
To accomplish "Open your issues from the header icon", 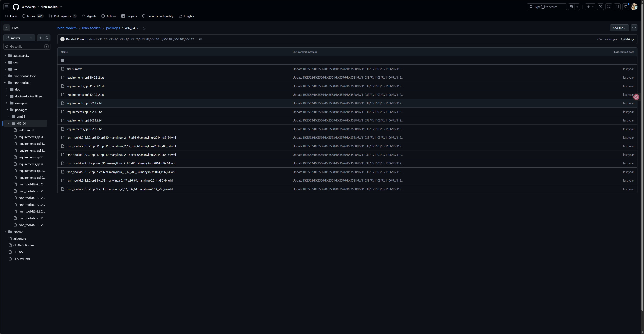I will click(600, 7).
